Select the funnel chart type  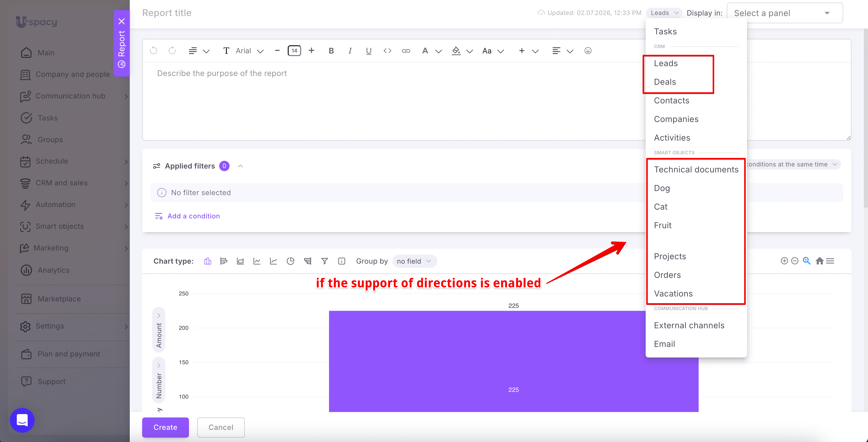pyautogui.click(x=324, y=261)
